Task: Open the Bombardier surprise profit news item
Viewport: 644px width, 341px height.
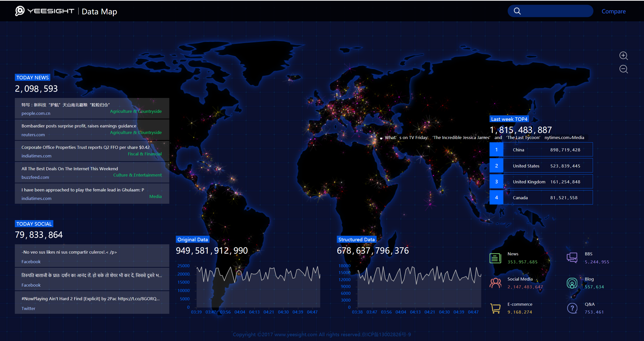Action: click(x=79, y=126)
